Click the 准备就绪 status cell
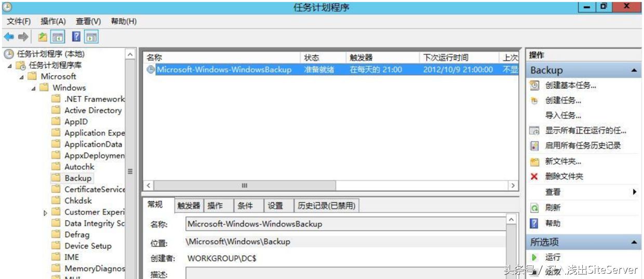 [x=319, y=70]
